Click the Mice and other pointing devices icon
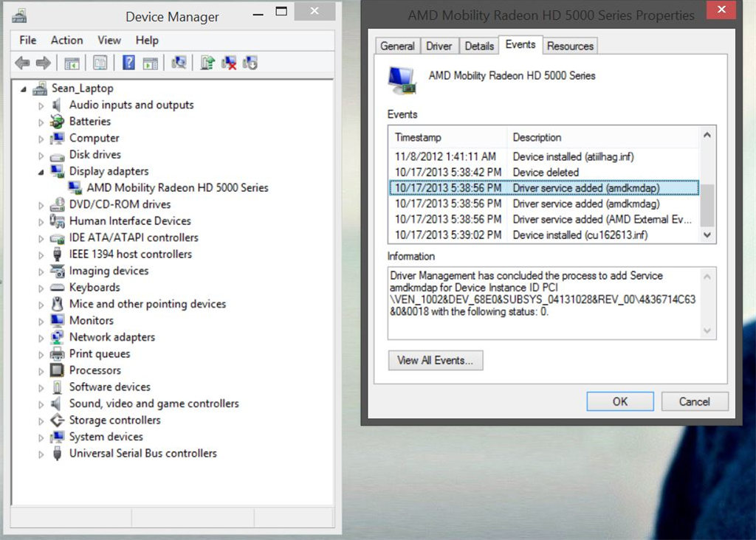This screenshot has width=756, height=540. tap(57, 304)
